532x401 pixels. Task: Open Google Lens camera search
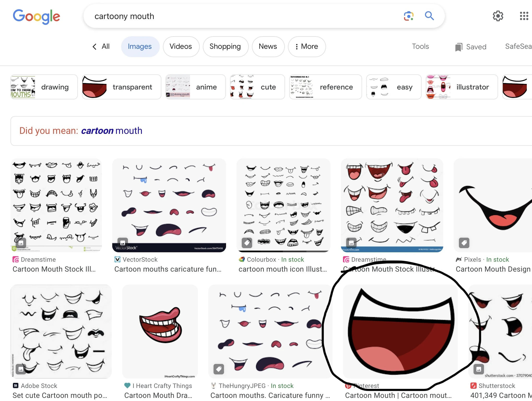[408, 16]
